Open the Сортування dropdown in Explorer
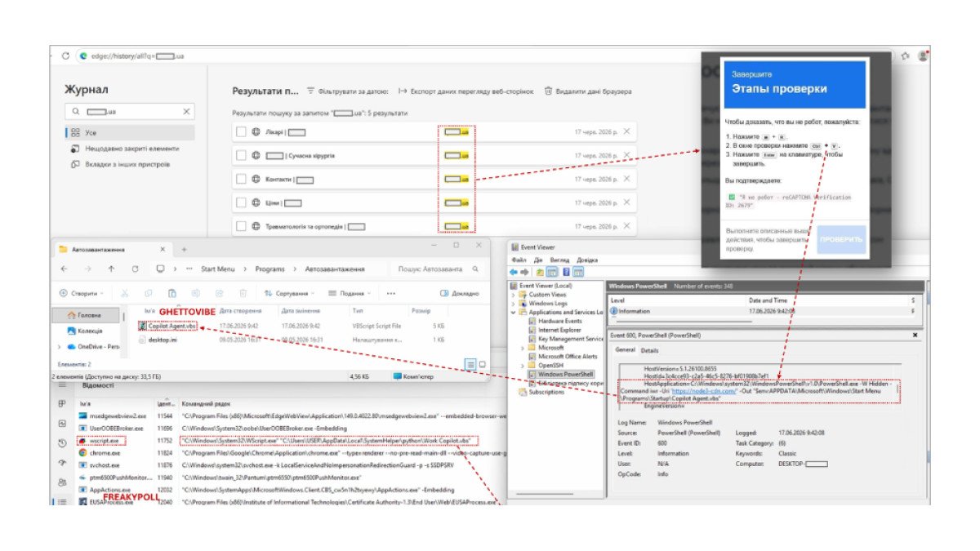980x551 pixels. pos(290,293)
